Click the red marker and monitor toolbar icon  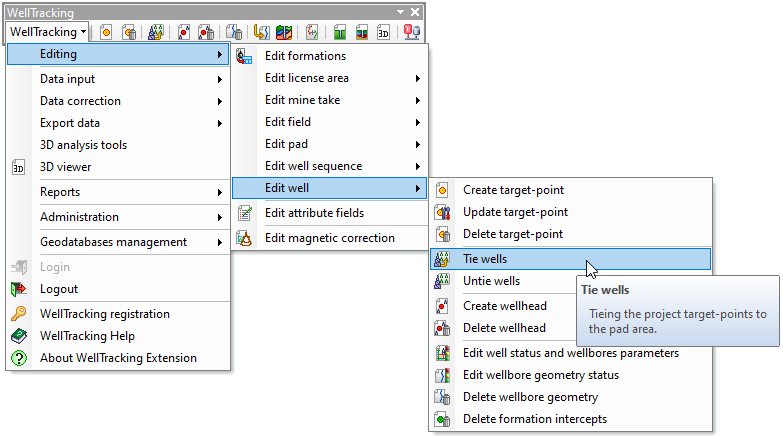(x=411, y=32)
